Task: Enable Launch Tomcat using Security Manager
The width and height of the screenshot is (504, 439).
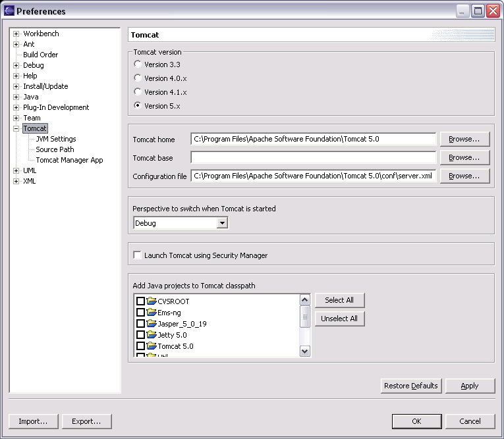Action: pyautogui.click(x=137, y=255)
